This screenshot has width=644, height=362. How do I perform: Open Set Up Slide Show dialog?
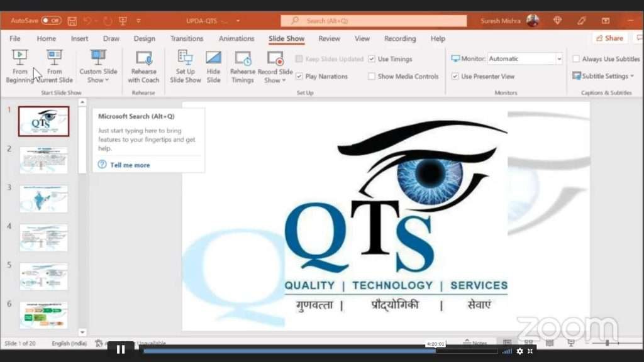[x=186, y=67]
